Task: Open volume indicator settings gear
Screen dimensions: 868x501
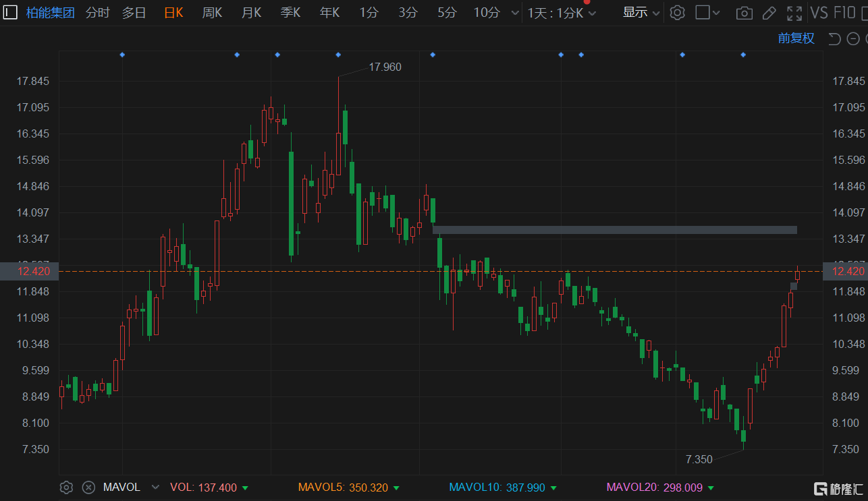Action: pyautogui.click(x=66, y=488)
